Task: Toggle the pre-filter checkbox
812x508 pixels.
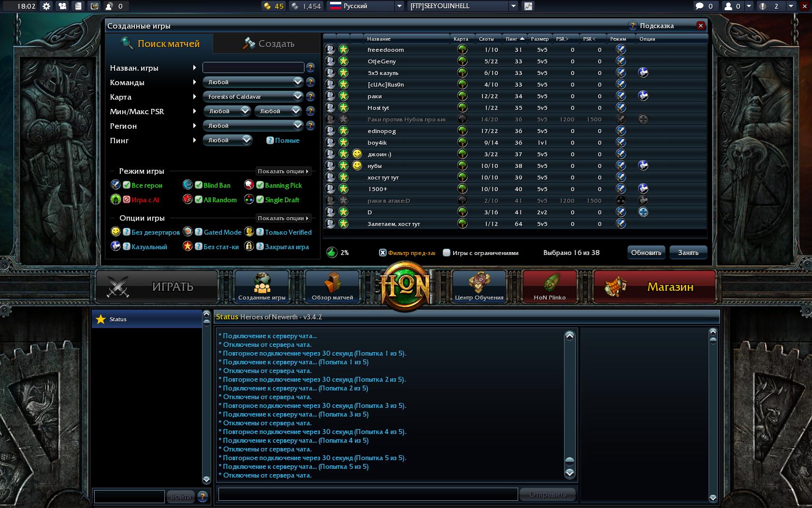Action: click(x=383, y=253)
